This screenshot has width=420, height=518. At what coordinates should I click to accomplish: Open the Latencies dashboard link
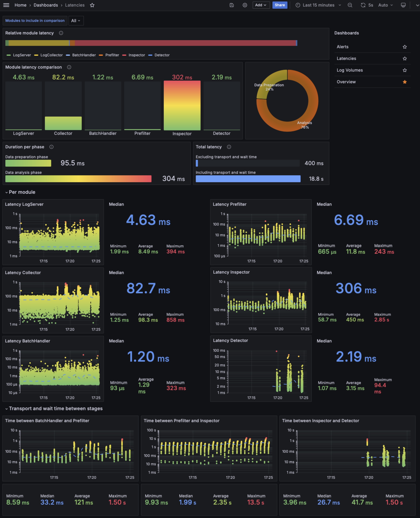coord(346,58)
